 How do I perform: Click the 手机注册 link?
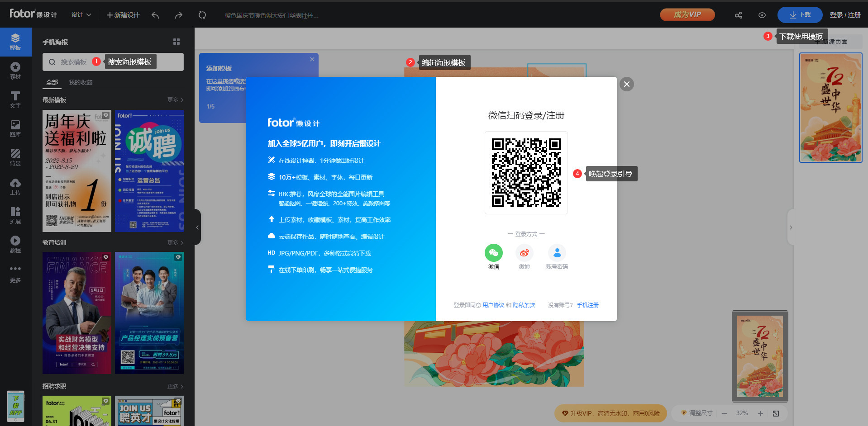[587, 305]
